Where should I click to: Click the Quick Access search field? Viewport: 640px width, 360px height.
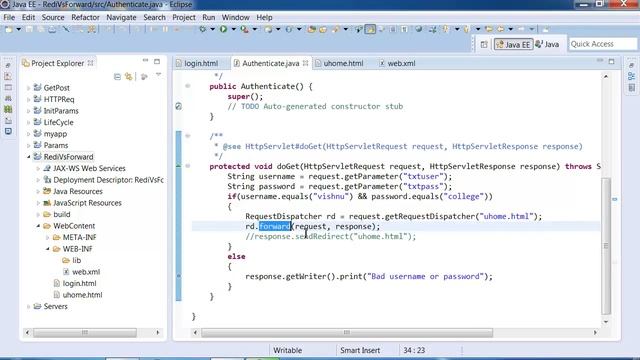click(x=602, y=44)
